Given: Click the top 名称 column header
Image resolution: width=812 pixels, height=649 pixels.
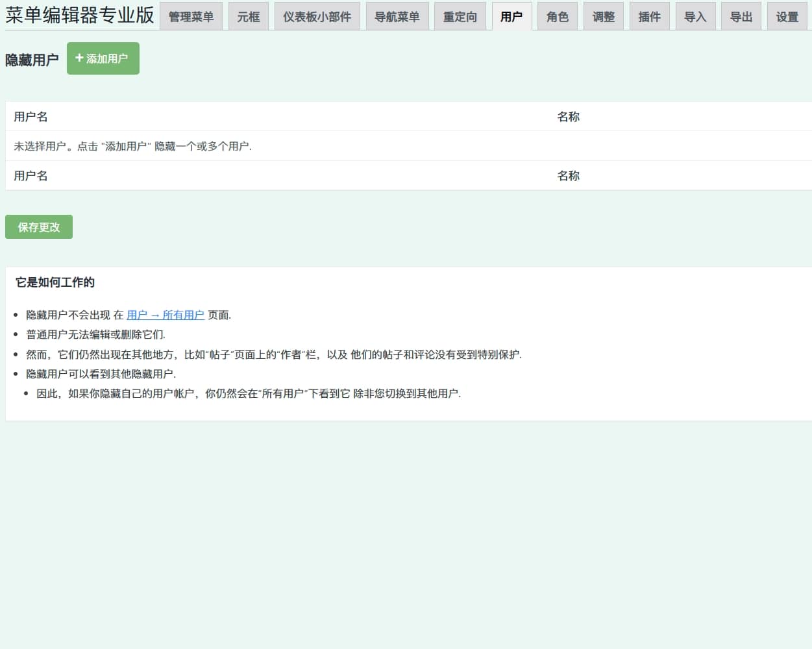Looking at the screenshot, I should pos(568,117).
